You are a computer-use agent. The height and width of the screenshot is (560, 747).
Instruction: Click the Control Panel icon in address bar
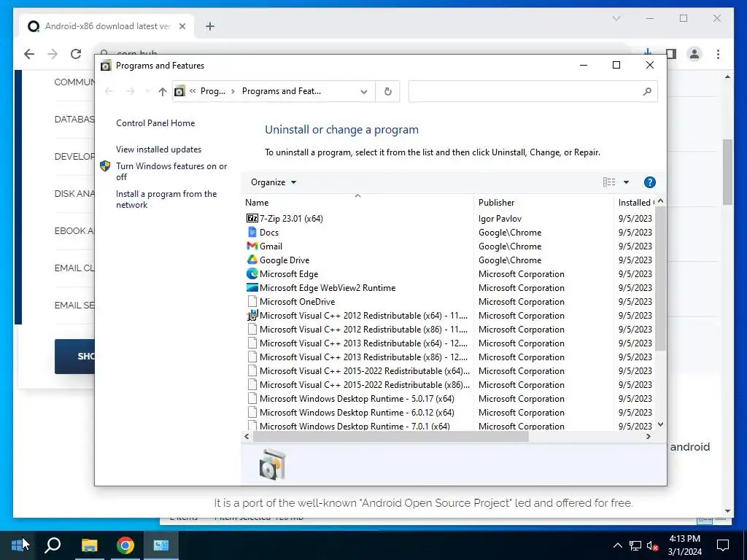pyautogui.click(x=179, y=91)
